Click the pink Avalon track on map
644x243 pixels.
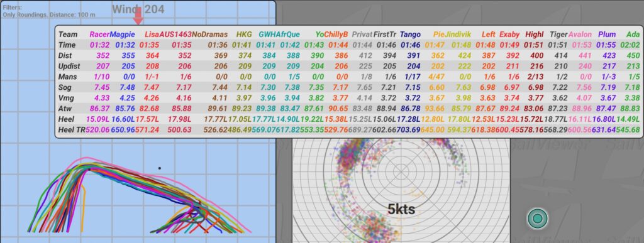tap(86, 158)
